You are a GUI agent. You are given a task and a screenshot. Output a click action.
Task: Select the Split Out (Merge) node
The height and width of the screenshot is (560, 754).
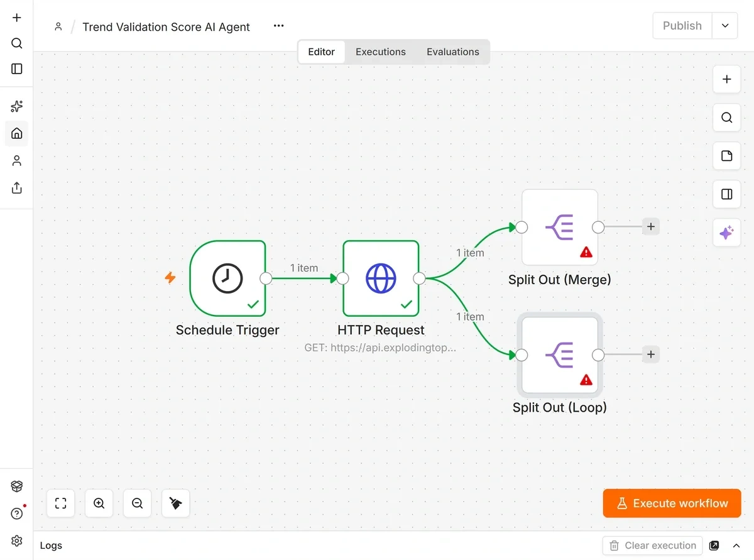(x=560, y=227)
